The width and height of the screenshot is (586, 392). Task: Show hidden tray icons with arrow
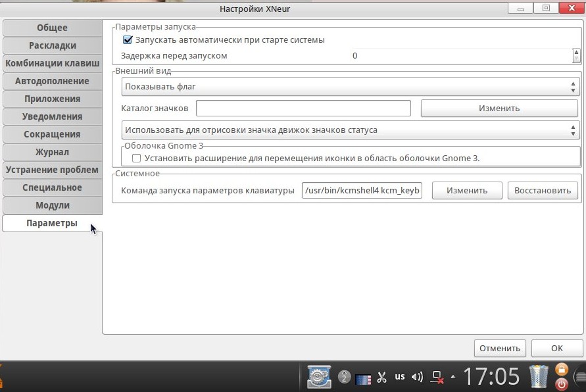point(452,378)
